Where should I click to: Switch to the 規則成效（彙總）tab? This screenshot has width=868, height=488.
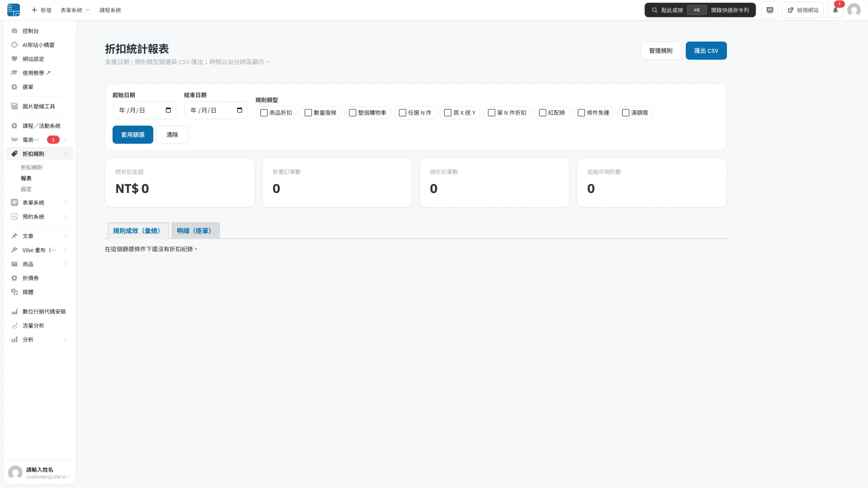[x=138, y=230]
